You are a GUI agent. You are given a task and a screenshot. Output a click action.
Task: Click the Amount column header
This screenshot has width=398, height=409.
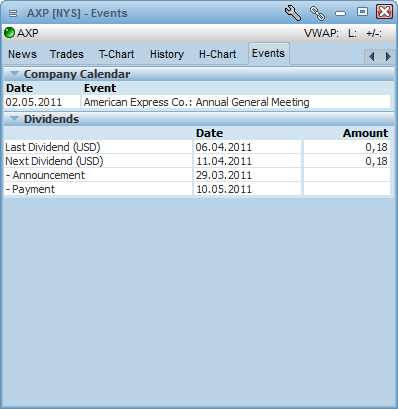click(x=365, y=133)
